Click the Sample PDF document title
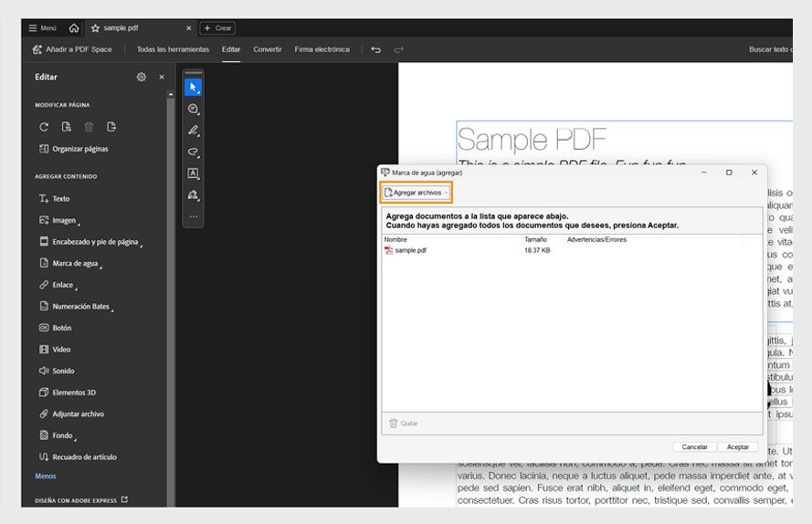 click(532, 140)
